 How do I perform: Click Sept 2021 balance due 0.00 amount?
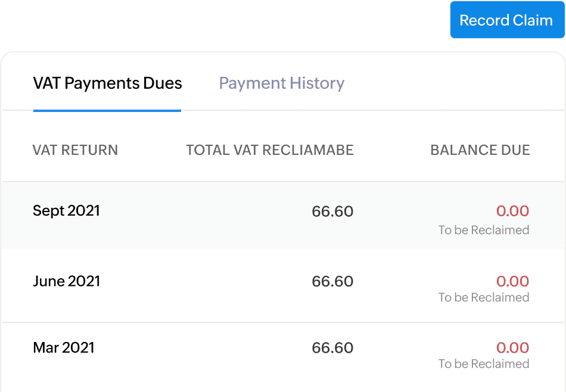click(x=513, y=211)
